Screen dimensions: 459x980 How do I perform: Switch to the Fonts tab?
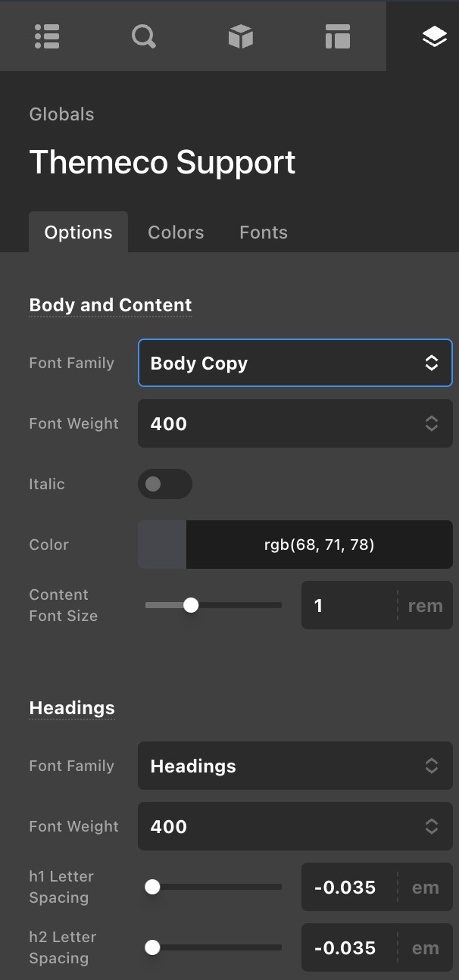click(x=264, y=233)
